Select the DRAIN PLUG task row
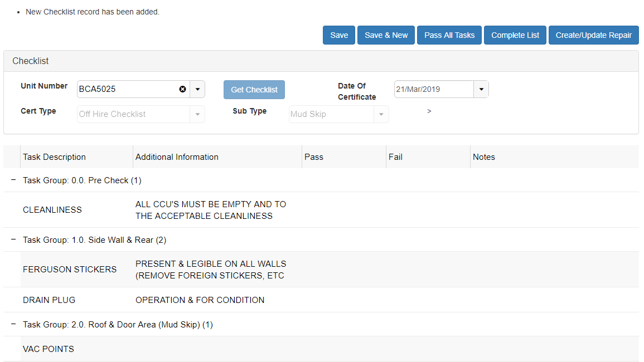The width and height of the screenshot is (644, 362). (49, 300)
